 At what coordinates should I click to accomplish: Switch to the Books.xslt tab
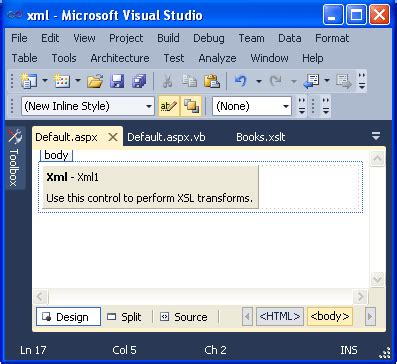[x=261, y=137]
